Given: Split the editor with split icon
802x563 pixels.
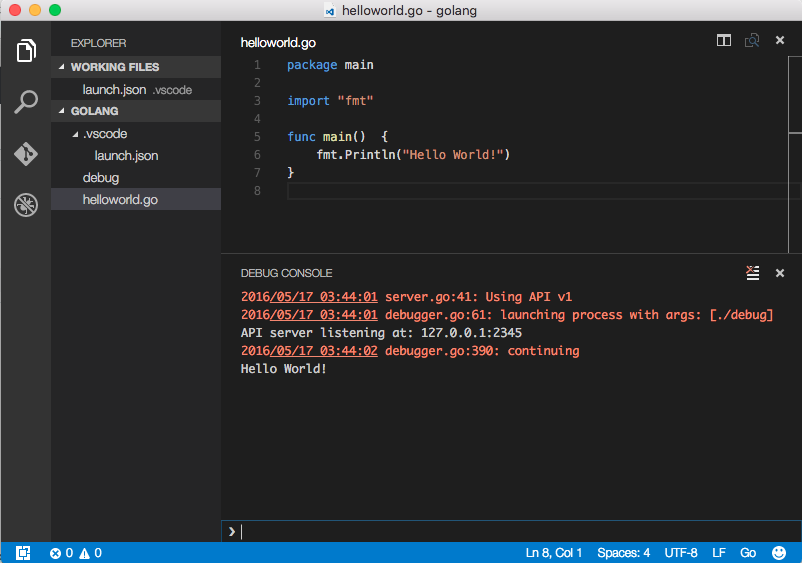Looking at the screenshot, I should click(724, 40).
